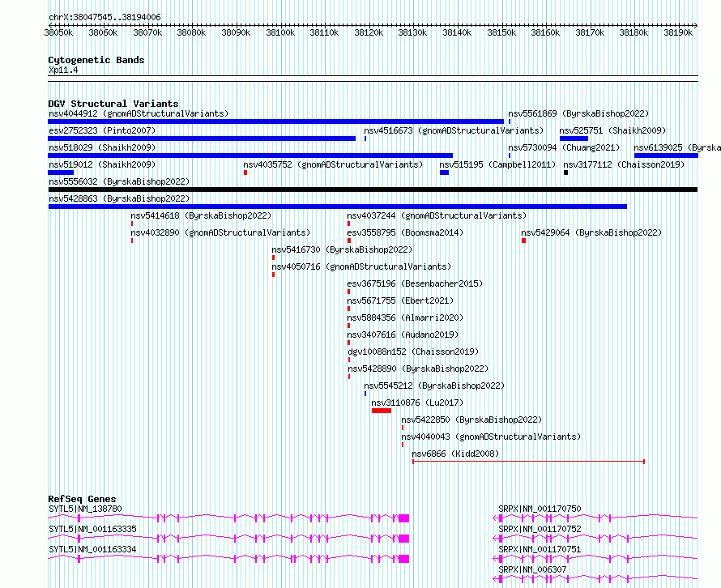Click nsv6866 (Kidd2008) label
This screenshot has height=588, width=721.
pos(455,454)
